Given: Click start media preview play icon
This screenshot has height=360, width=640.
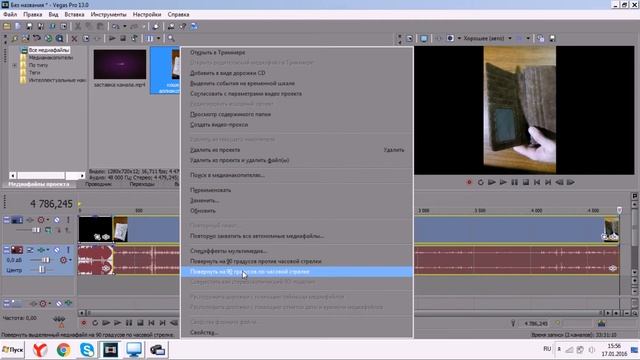Looking at the screenshot, I should (112, 38).
